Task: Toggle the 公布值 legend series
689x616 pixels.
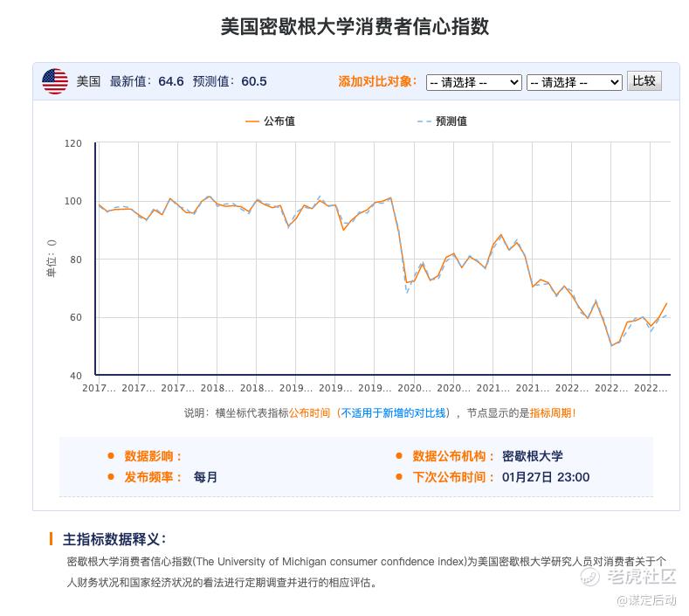Action: click(x=270, y=121)
